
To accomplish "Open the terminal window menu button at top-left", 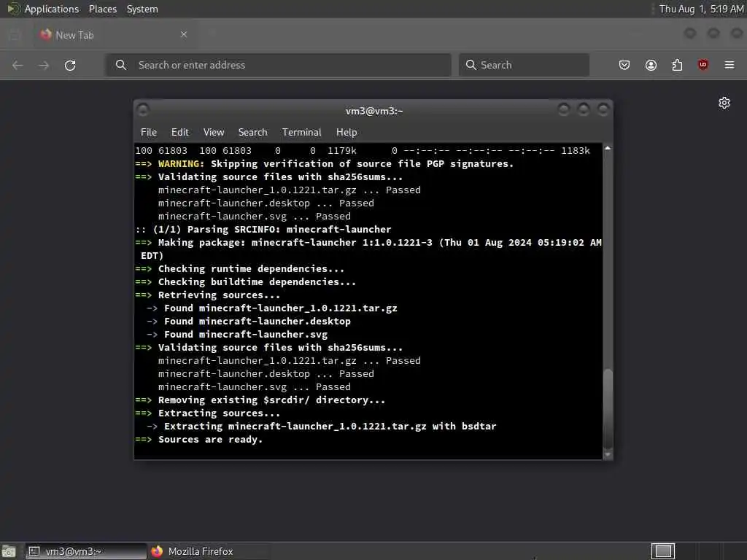I will pos(143,110).
